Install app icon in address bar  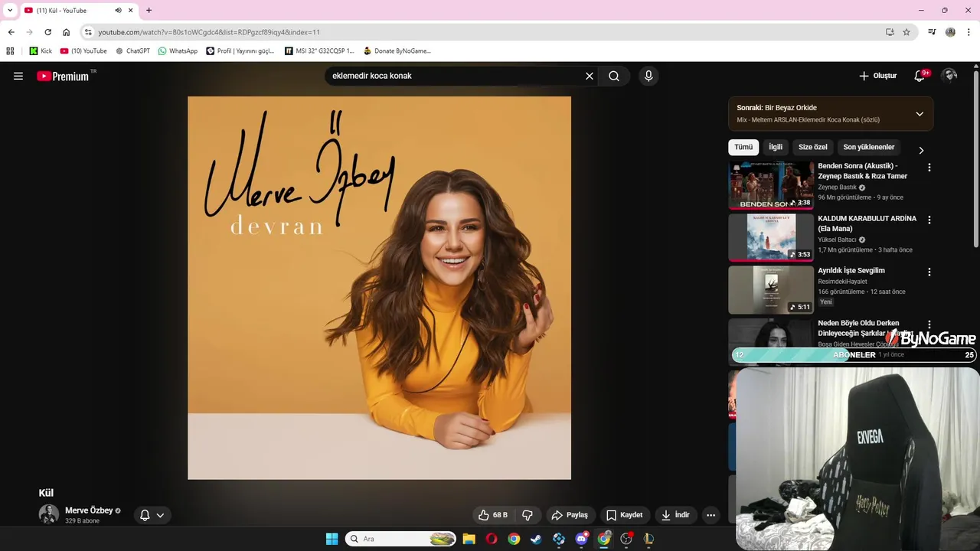[x=890, y=32]
